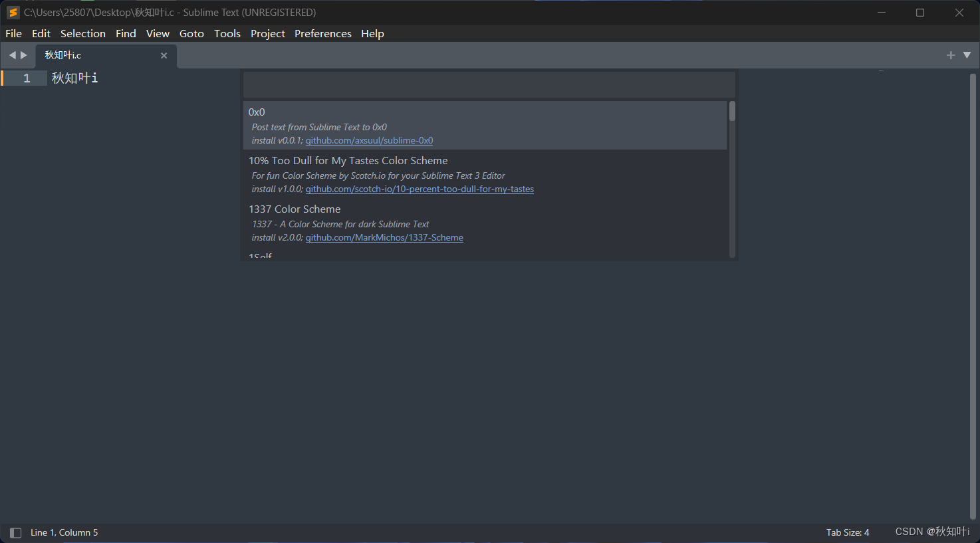This screenshot has height=543, width=980.
Task: Open github.com/axsuul/sublime-0x0 link
Action: pyautogui.click(x=369, y=141)
